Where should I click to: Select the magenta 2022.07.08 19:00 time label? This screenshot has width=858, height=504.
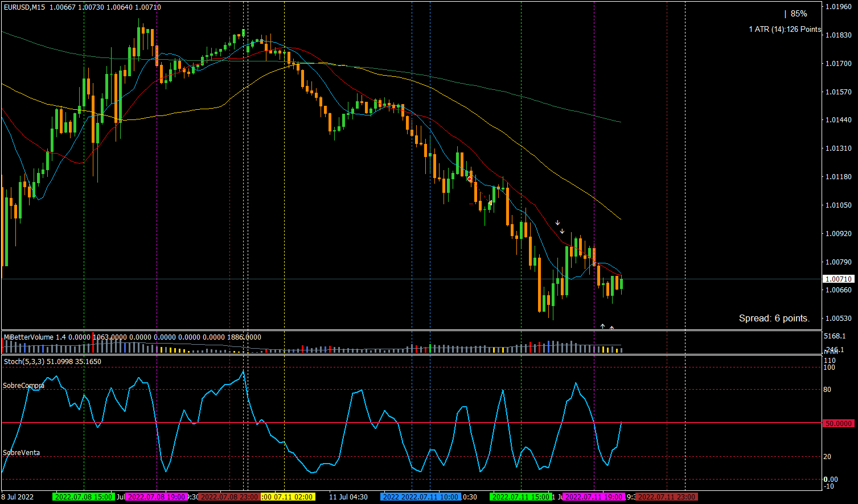click(156, 497)
